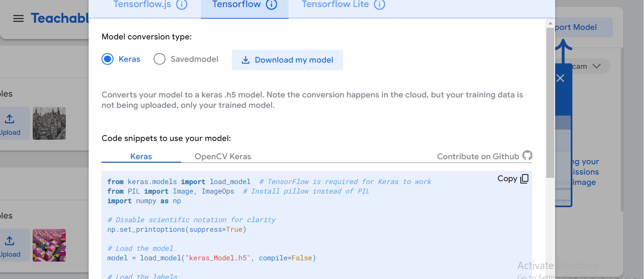Open the GitHub logo icon
The width and height of the screenshot is (644, 279).
coord(527,156)
